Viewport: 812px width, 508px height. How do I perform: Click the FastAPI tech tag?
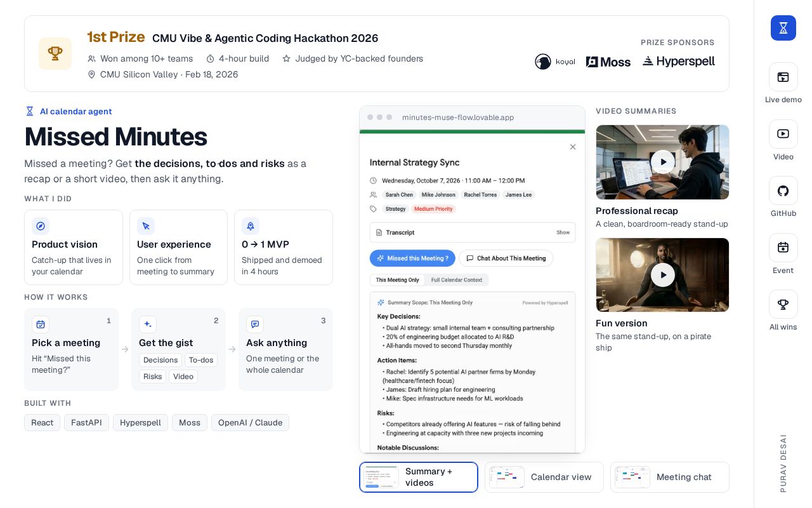[86, 423]
